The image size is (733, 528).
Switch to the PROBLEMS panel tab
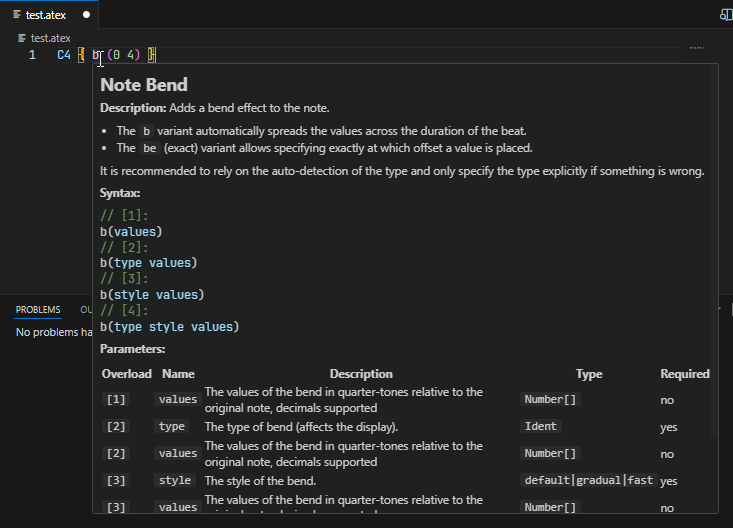[x=37, y=310]
